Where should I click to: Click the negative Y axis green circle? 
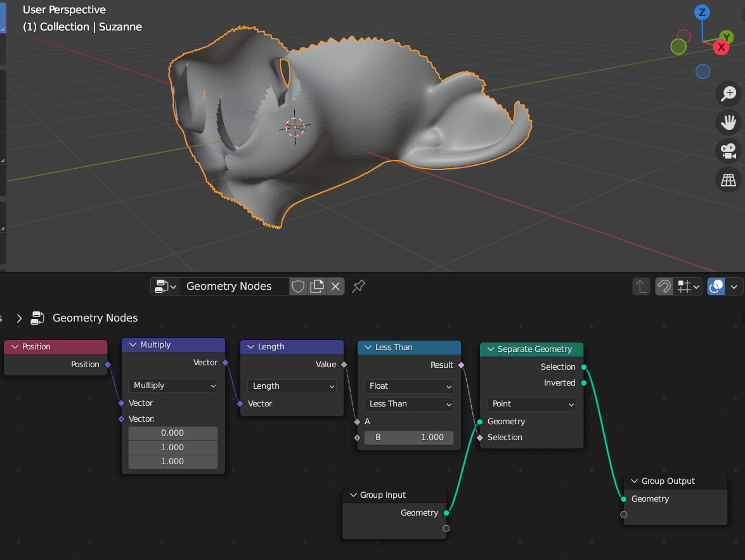[x=678, y=46]
